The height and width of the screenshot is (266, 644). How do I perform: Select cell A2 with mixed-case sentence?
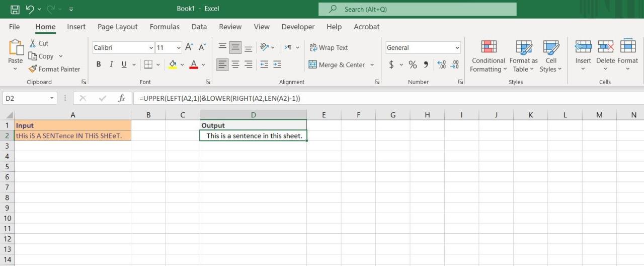73,136
